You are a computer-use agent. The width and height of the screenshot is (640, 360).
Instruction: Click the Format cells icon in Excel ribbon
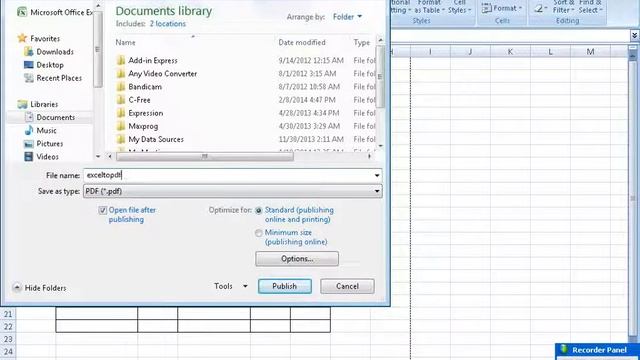click(486, 8)
